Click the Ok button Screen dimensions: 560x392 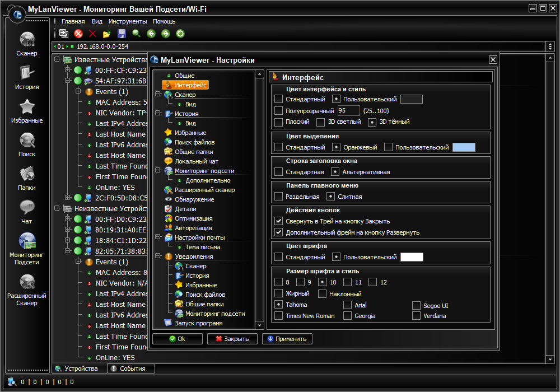coord(178,339)
